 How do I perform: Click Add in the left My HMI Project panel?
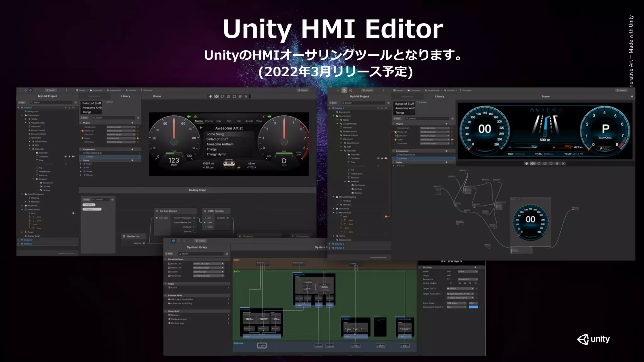pyautogui.click(x=22, y=102)
